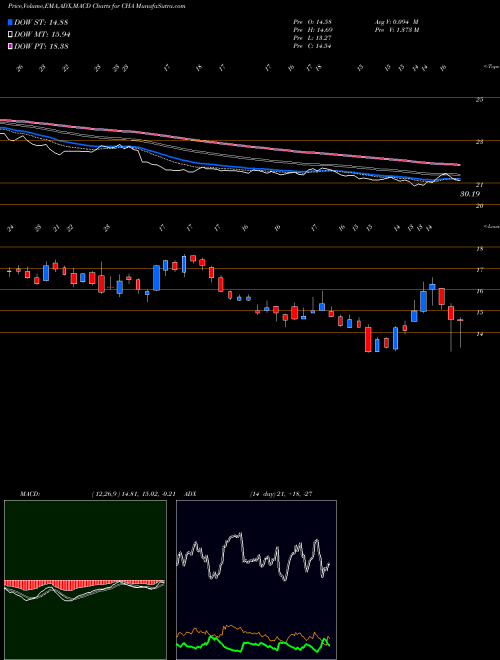Screen dimensions: 500x660
Task: Click the 'Pre H: 14.69' high value
Action: (314, 29)
